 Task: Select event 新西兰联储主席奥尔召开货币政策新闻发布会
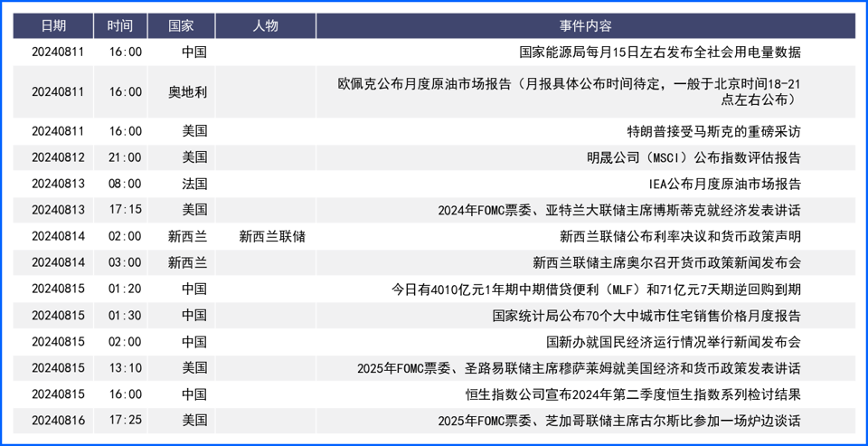pyautogui.click(x=666, y=262)
